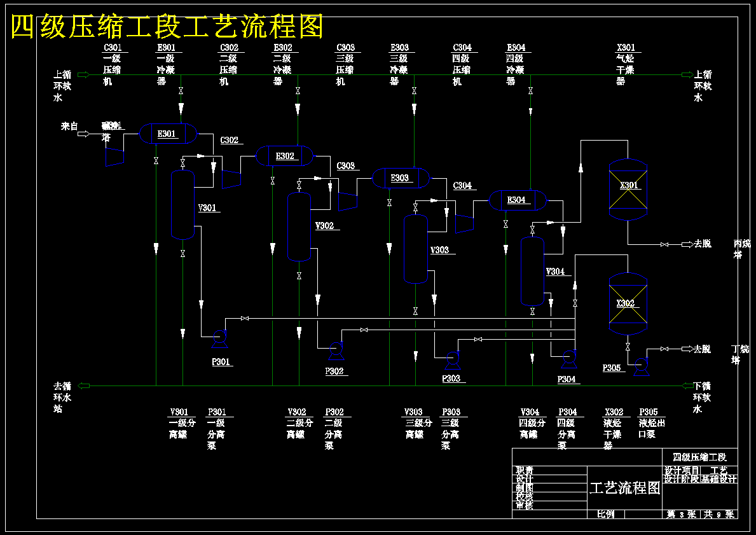The height and width of the screenshot is (535, 756).
Task: Click the P303 pump symbol
Action: point(453,360)
